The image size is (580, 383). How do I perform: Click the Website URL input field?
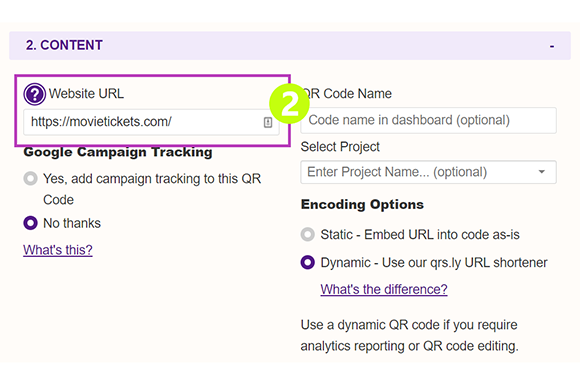(151, 122)
